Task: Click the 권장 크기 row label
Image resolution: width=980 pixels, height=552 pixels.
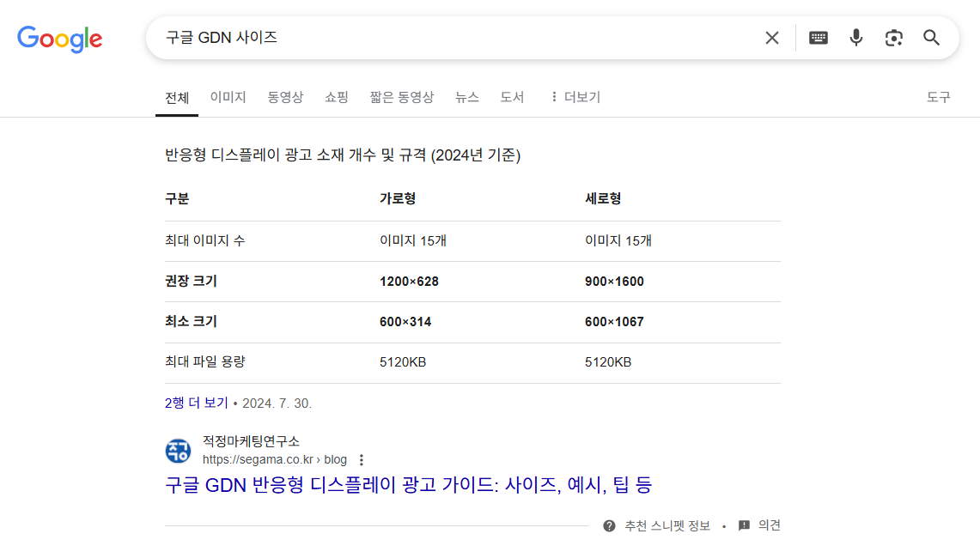Action: [x=191, y=281]
